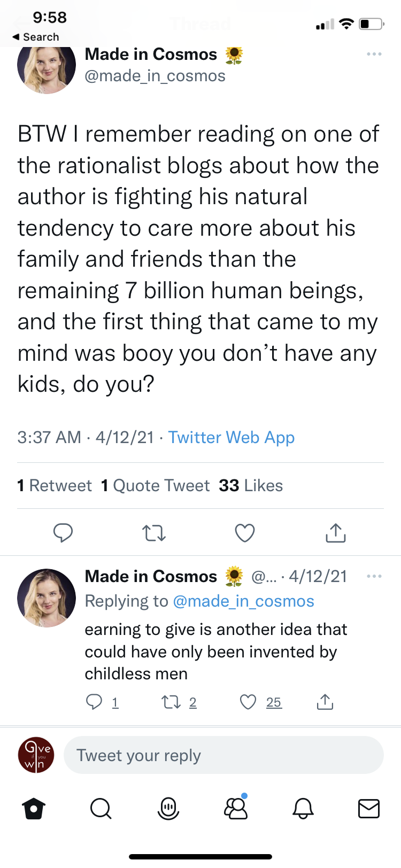
Task: Like the main tweet with heart icon
Action: (245, 533)
